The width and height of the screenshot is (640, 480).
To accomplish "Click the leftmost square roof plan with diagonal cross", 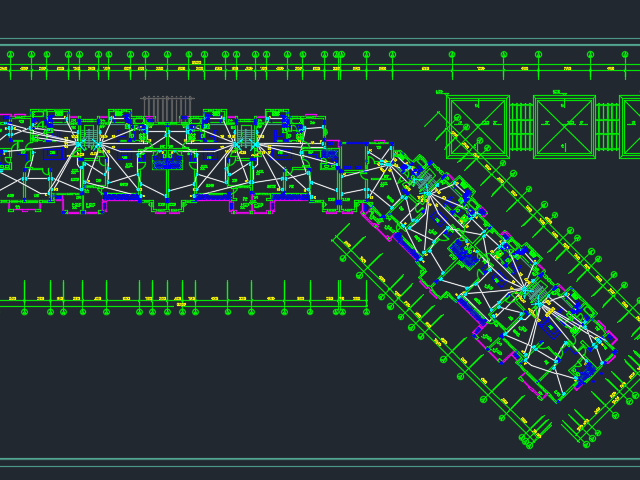I will [x=478, y=127].
